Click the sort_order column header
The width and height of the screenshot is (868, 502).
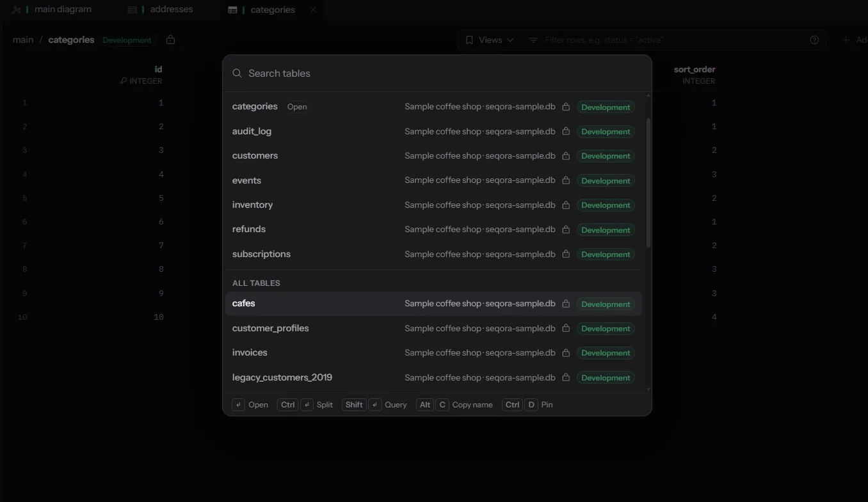click(695, 69)
